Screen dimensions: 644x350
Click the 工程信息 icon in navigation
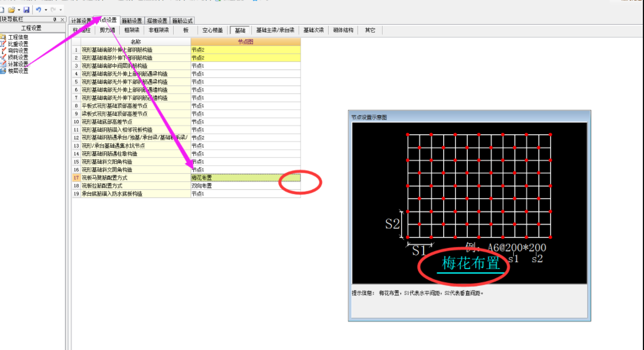pyautogui.click(x=3, y=37)
